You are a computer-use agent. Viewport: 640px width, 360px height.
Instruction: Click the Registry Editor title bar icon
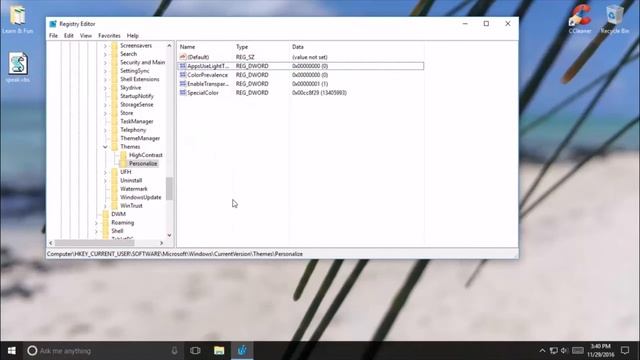(53, 24)
